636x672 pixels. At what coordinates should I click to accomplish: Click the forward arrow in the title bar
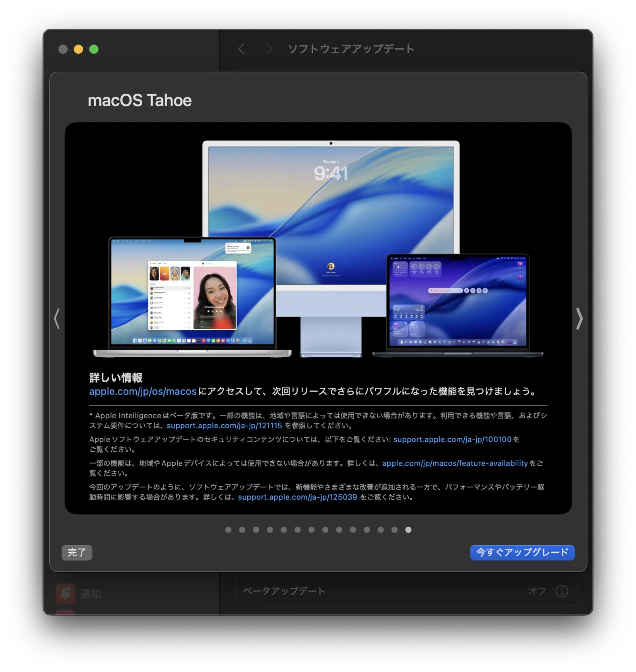click(x=269, y=49)
